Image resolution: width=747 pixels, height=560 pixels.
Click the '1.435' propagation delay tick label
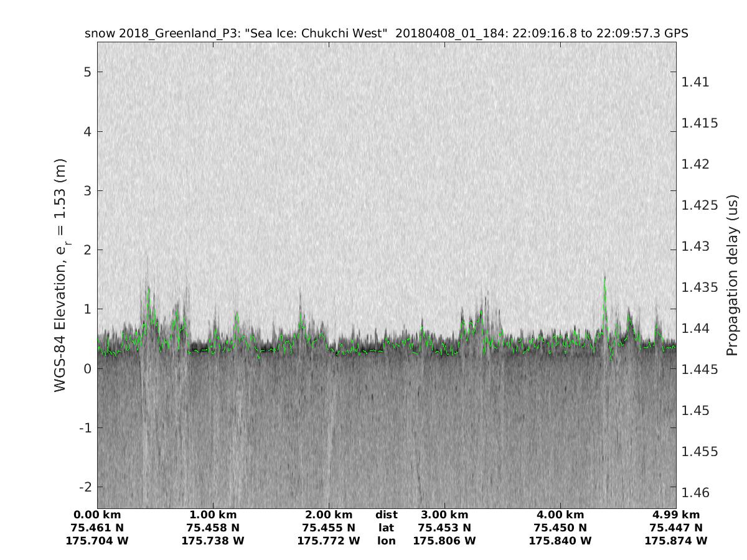(700, 287)
